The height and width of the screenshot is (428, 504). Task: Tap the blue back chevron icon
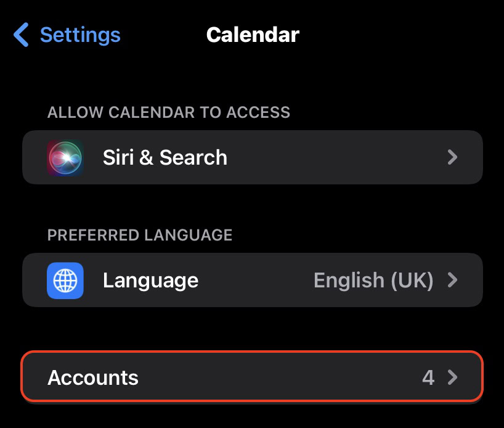(22, 35)
